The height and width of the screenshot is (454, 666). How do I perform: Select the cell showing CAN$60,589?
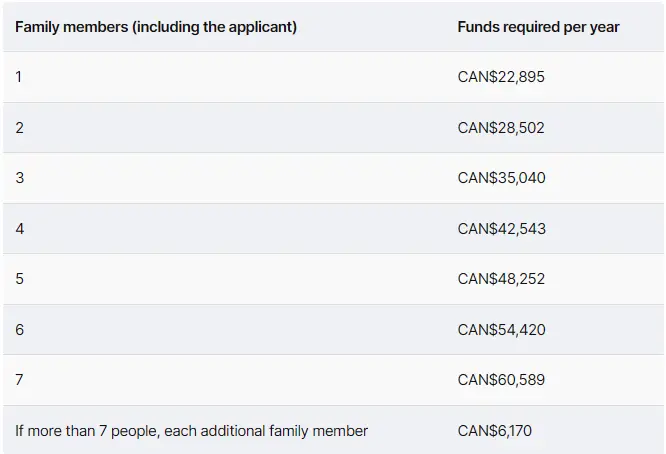[x=501, y=380]
